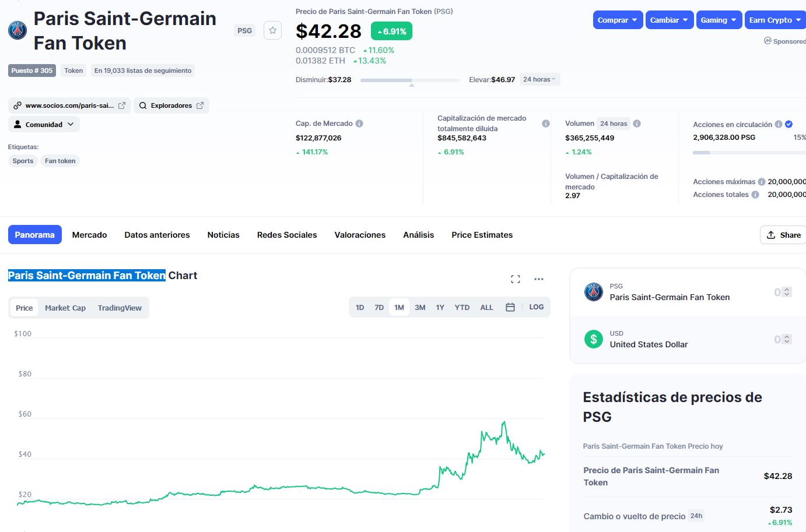
Task: Open the Price Estimates tab
Action: tap(482, 235)
